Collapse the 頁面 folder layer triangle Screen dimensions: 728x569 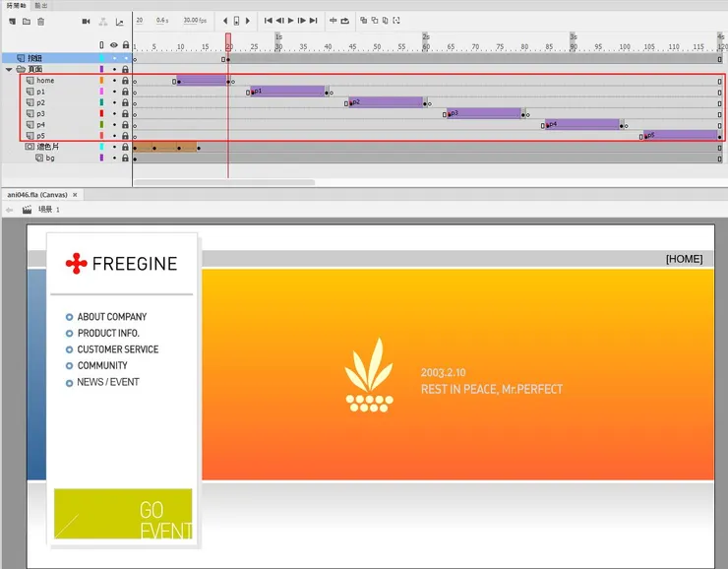point(9,69)
